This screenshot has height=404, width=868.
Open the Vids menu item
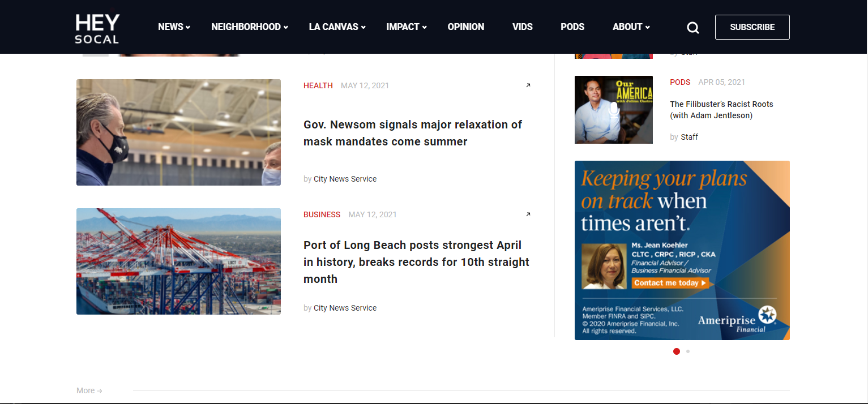[522, 27]
